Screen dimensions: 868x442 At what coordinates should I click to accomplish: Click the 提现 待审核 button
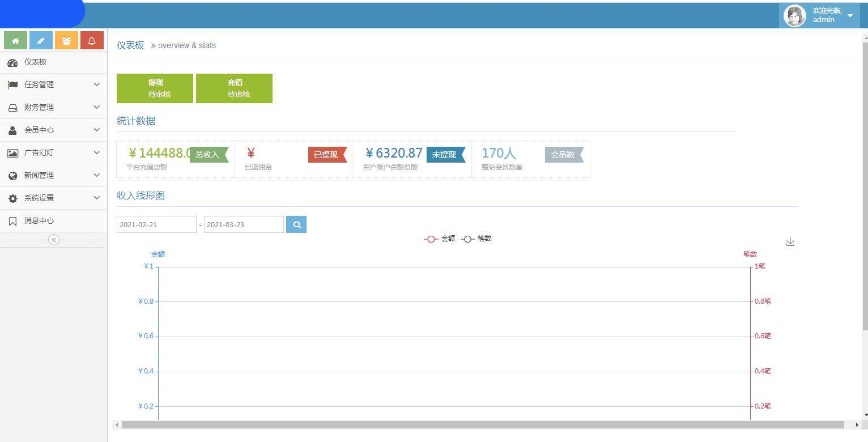pyautogui.click(x=155, y=88)
